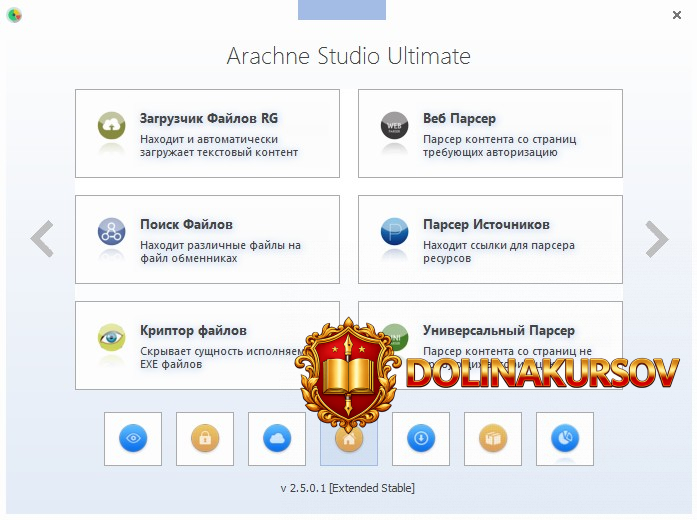697x520 pixels.
Task: Click description 'Парсер контента со страниц требующих авторизацию'
Action: click(500, 146)
